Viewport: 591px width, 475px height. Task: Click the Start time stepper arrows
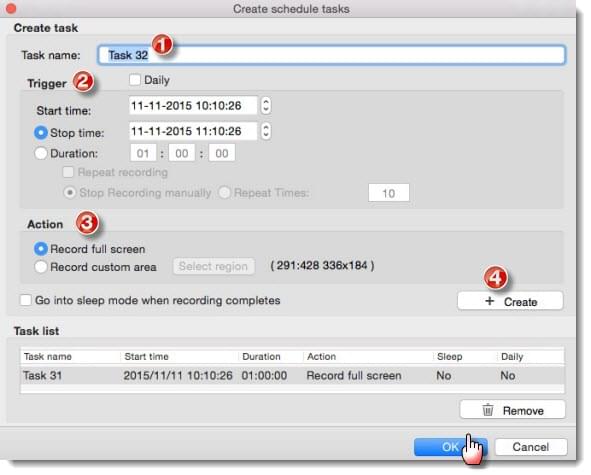click(266, 105)
